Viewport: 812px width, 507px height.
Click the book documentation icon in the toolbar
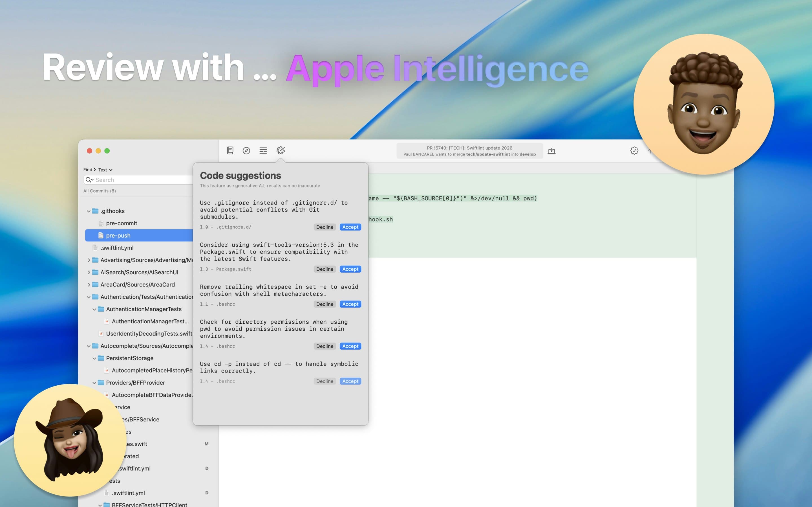click(230, 151)
